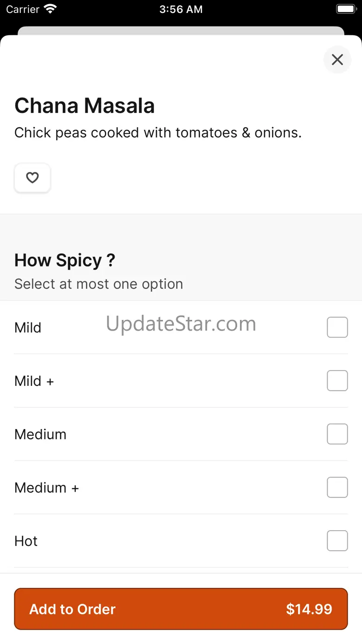The width and height of the screenshot is (362, 644).
Task: Pick the Medium + row label
Action: 47,488
